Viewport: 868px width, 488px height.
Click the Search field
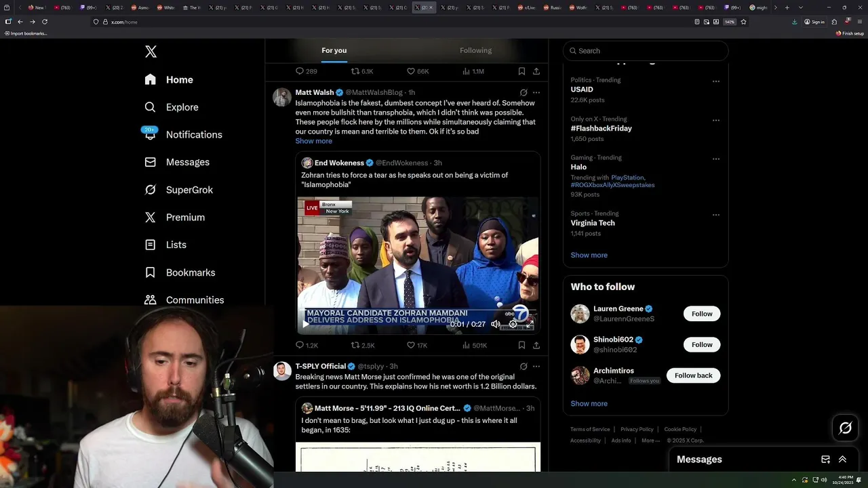tap(646, 51)
